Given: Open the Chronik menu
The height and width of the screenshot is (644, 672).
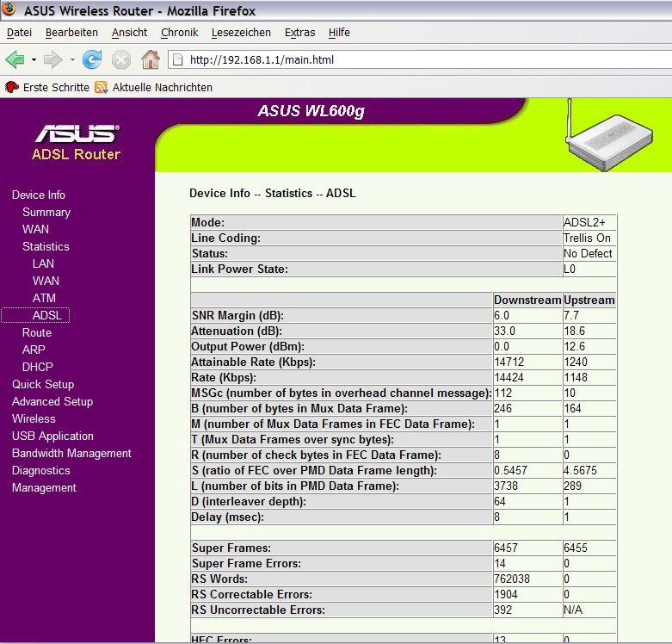Looking at the screenshot, I should coord(179,33).
